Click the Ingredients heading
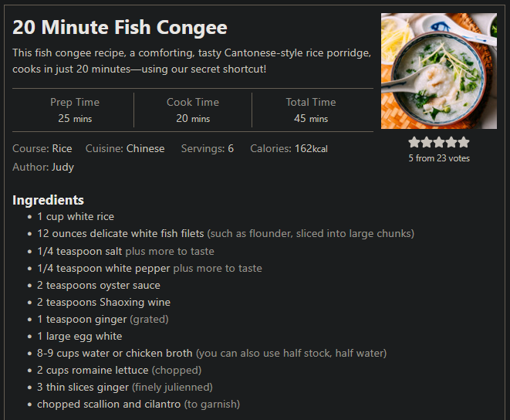Screen dimensions: 510x420 [x=48, y=200]
